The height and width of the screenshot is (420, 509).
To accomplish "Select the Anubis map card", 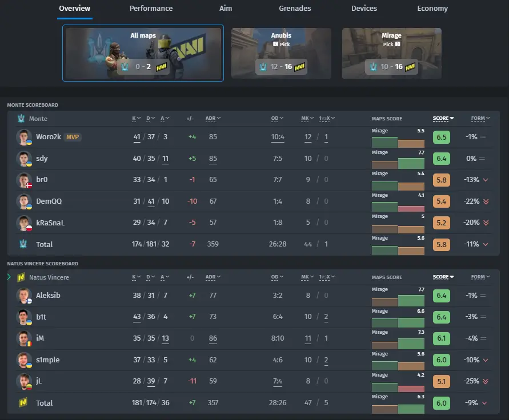I will (281, 53).
